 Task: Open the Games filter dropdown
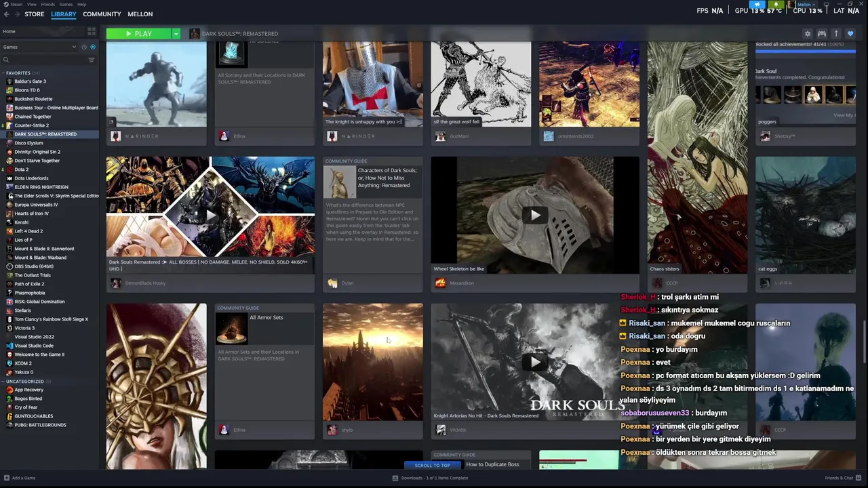tap(40, 47)
